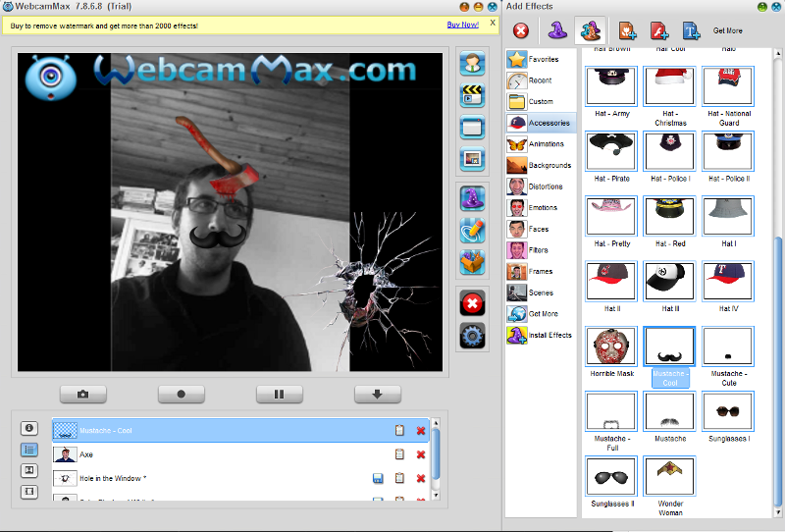Select the Accessories category
785x532 pixels.
point(541,123)
